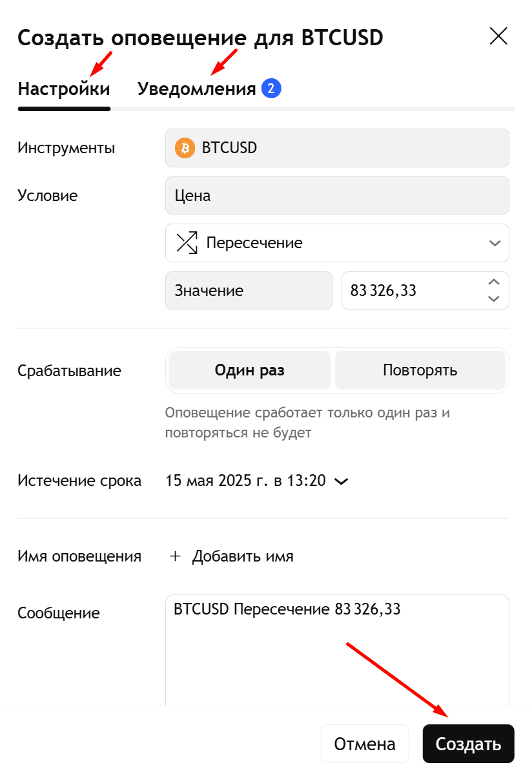Open the Цена condition selector
This screenshot has height=778, width=532.
tap(337, 196)
